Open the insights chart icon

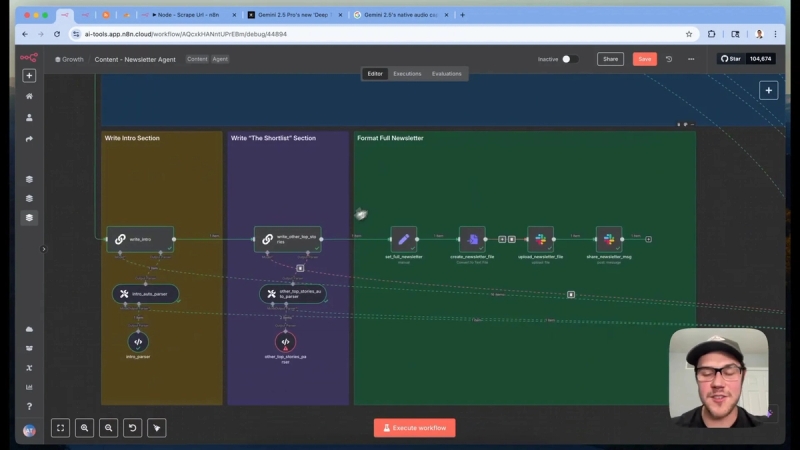[29, 387]
